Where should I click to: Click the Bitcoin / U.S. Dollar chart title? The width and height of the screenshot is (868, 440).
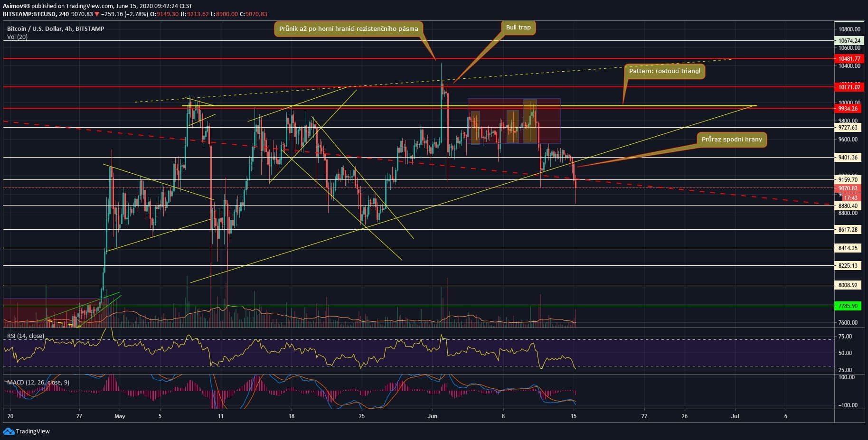point(56,29)
